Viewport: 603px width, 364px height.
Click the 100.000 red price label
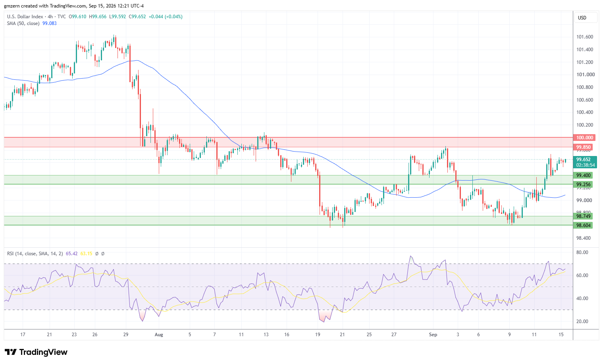click(x=585, y=138)
